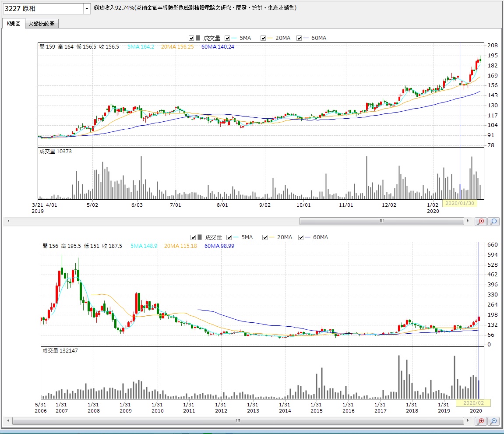The width and height of the screenshot is (504, 434).
Task: Click the 60MA 98.99 value text
Action: coord(219,246)
